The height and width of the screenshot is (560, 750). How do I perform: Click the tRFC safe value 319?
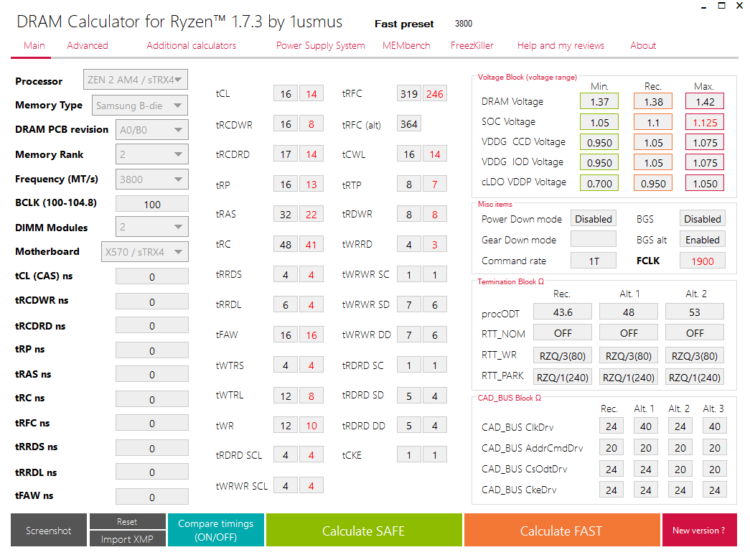[409, 93]
